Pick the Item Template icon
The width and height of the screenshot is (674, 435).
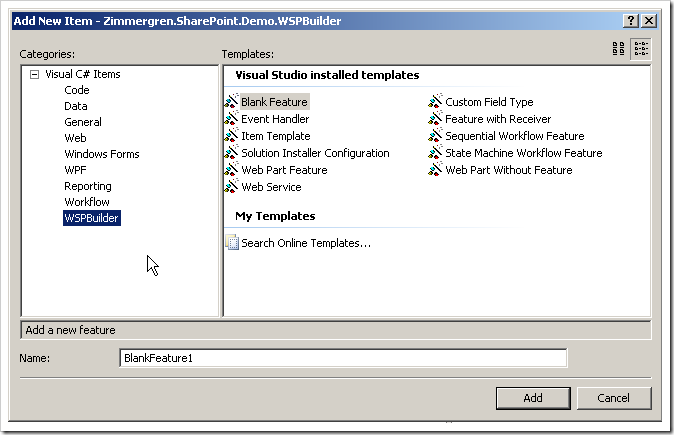pos(232,136)
